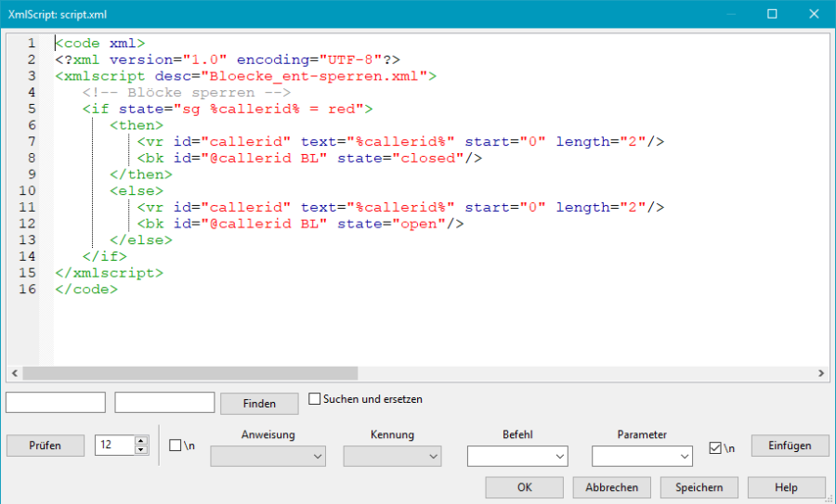This screenshot has width=836, height=504.
Task: Enable Suchen und ersetzen checkbox
Action: pyautogui.click(x=315, y=399)
